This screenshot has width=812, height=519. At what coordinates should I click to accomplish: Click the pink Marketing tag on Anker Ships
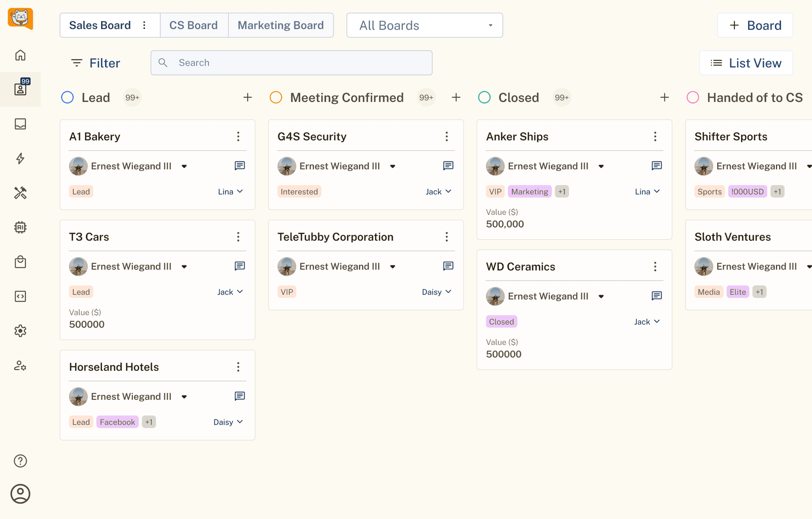pos(529,192)
